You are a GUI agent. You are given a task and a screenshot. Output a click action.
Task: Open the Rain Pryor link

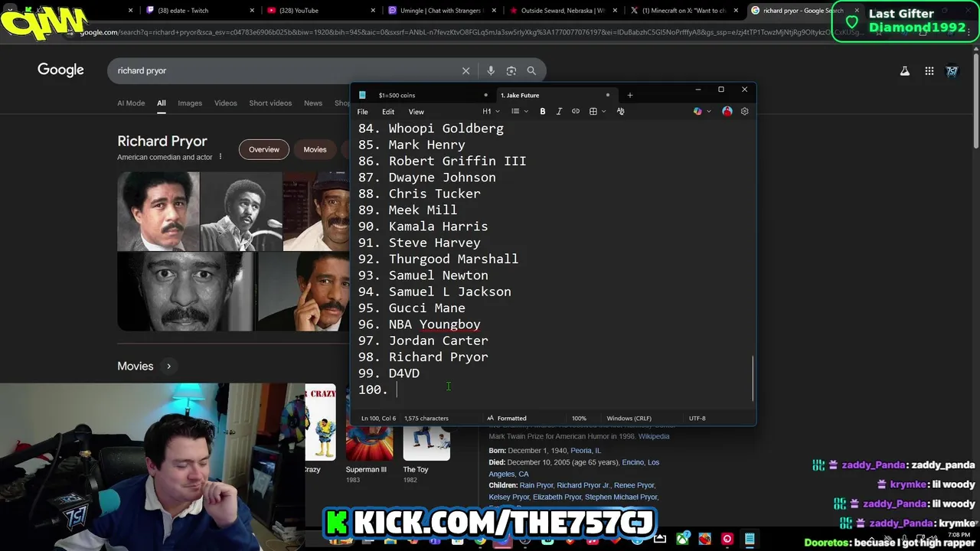pyautogui.click(x=536, y=485)
